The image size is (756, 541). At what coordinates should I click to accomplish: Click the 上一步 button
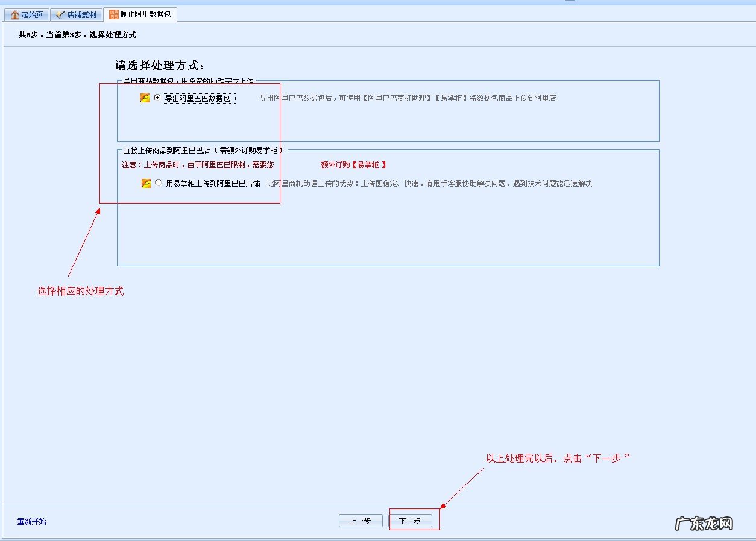click(361, 520)
